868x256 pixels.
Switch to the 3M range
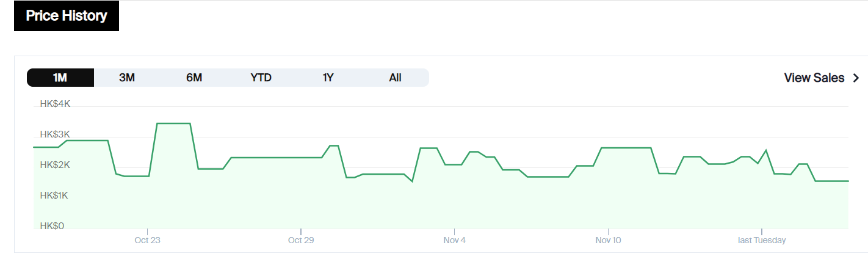127,78
